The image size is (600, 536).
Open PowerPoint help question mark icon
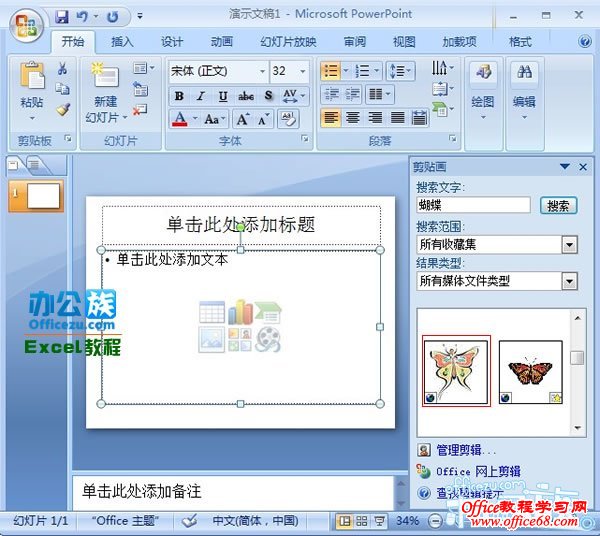[x=585, y=41]
